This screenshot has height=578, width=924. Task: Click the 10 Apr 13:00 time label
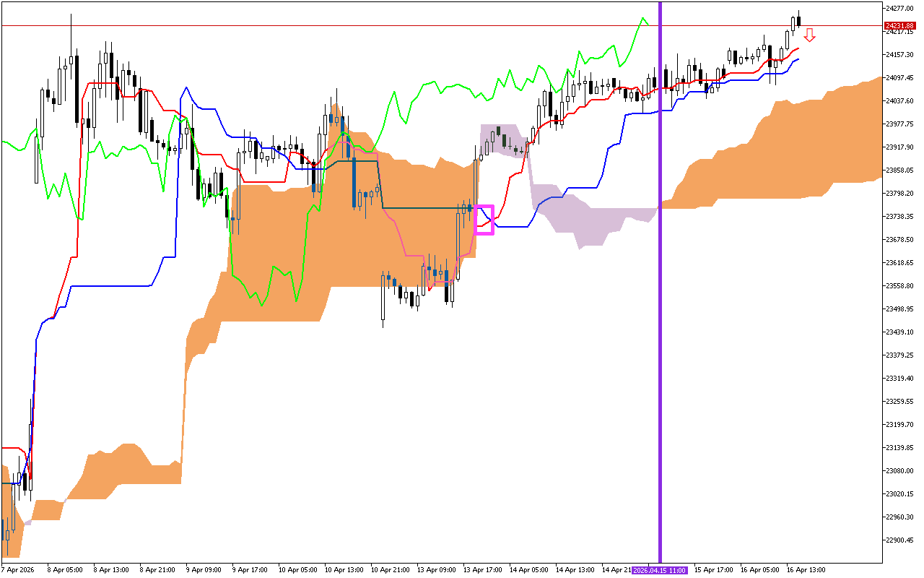pos(342,570)
